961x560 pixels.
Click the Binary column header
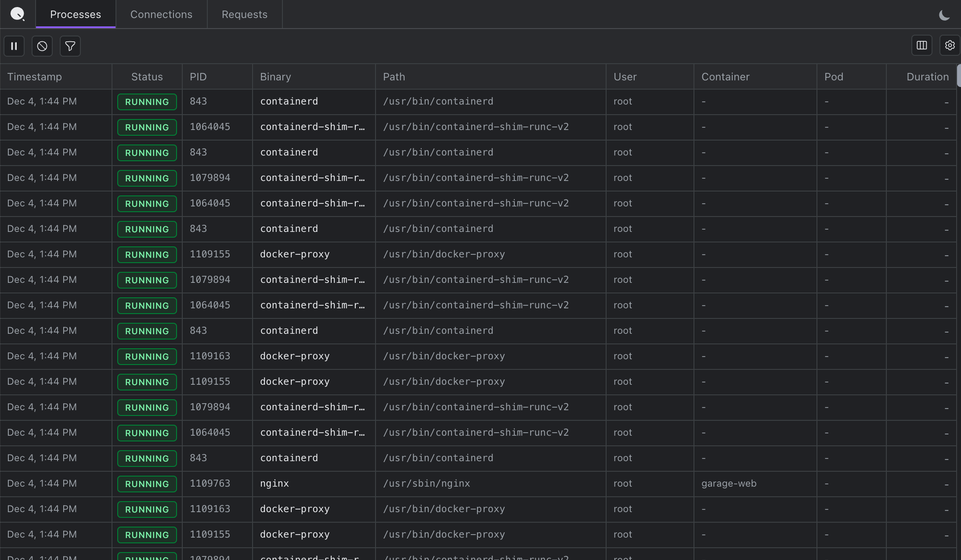pyautogui.click(x=275, y=77)
